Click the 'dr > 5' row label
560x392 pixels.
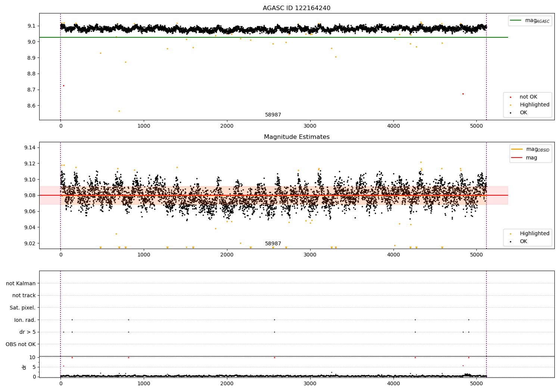[x=28, y=332]
